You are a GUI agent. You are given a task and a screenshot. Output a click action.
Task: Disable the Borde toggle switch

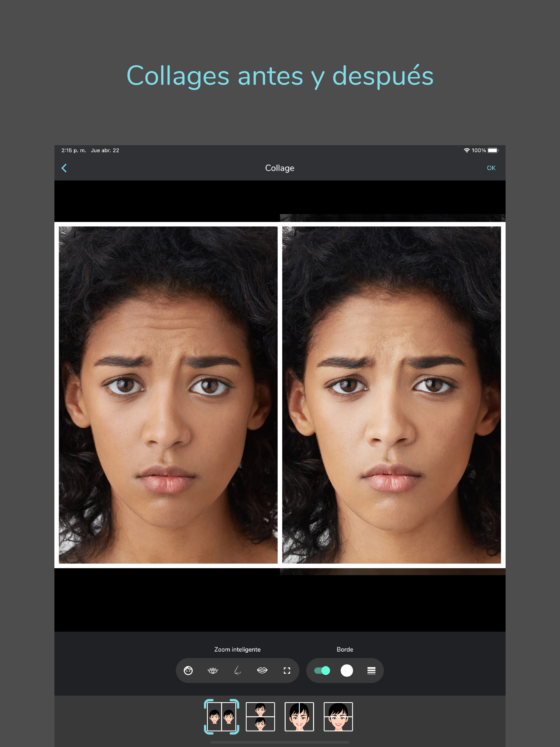pos(322,670)
